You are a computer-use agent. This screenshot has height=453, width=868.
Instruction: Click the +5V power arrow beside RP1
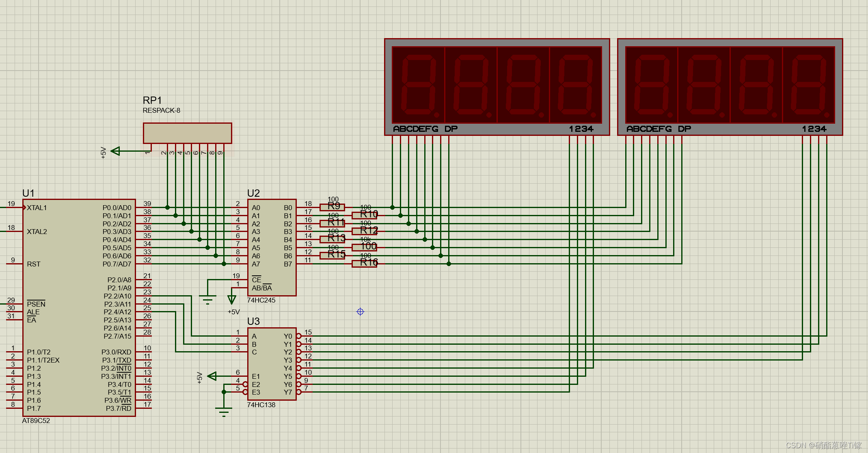(115, 151)
